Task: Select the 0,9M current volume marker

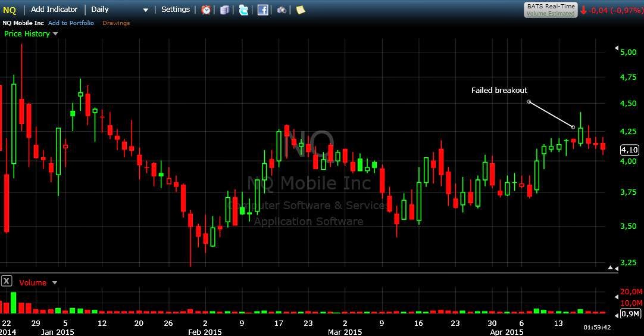Action: pos(630,314)
